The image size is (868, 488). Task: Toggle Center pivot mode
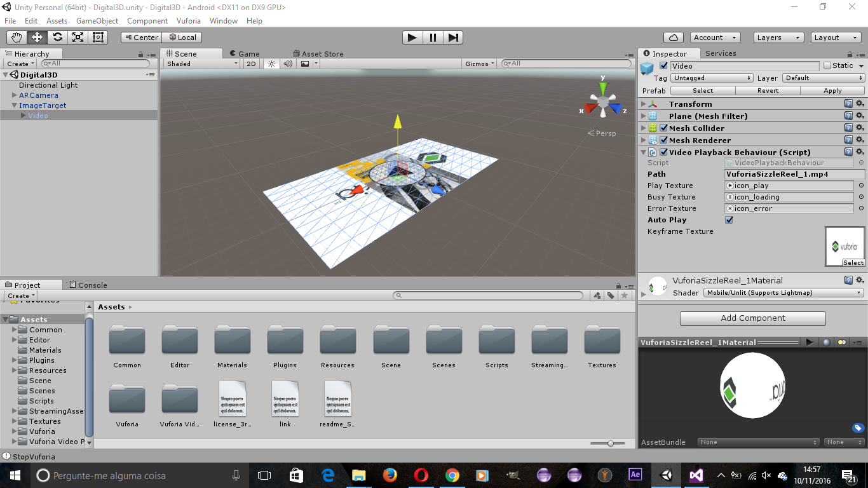coord(141,37)
